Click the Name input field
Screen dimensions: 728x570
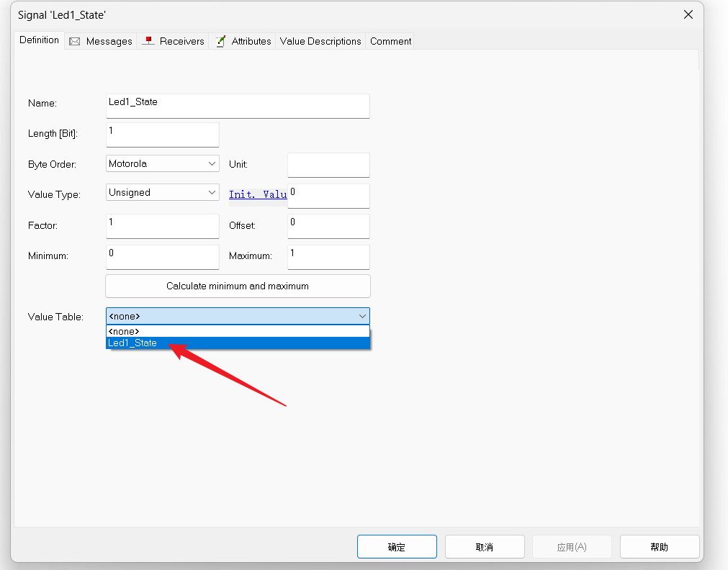click(x=238, y=107)
